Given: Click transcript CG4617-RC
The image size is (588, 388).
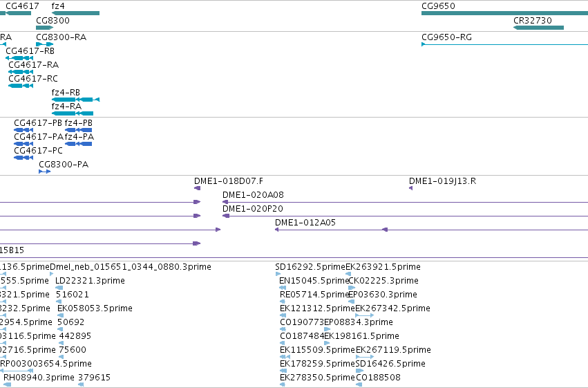Looking at the screenshot, I should click(x=21, y=86).
